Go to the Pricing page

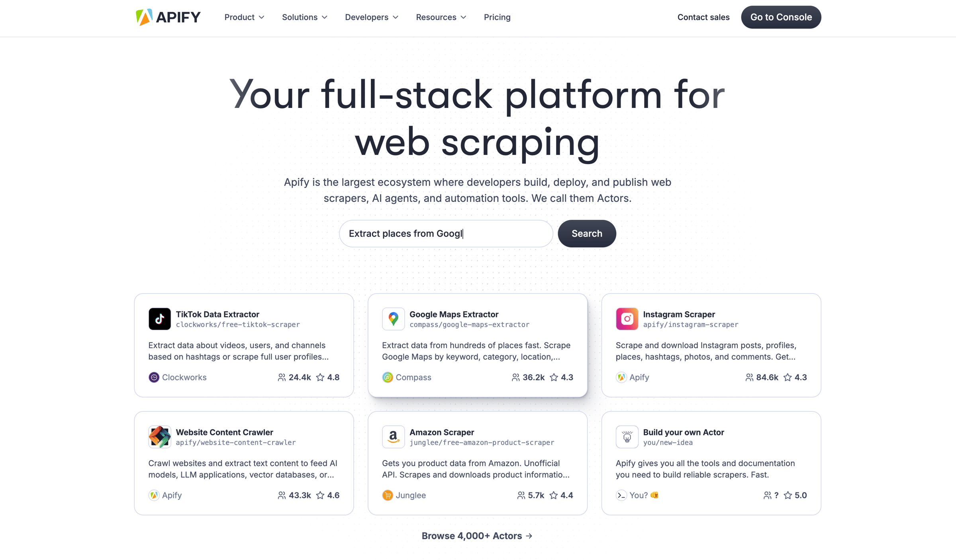pyautogui.click(x=497, y=17)
